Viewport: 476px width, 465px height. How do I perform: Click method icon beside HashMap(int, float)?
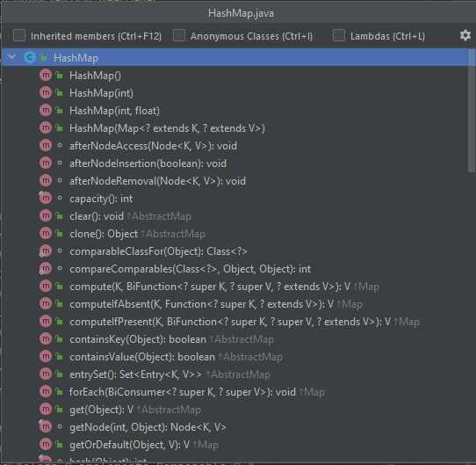pyautogui.click(x=46, y=110)
